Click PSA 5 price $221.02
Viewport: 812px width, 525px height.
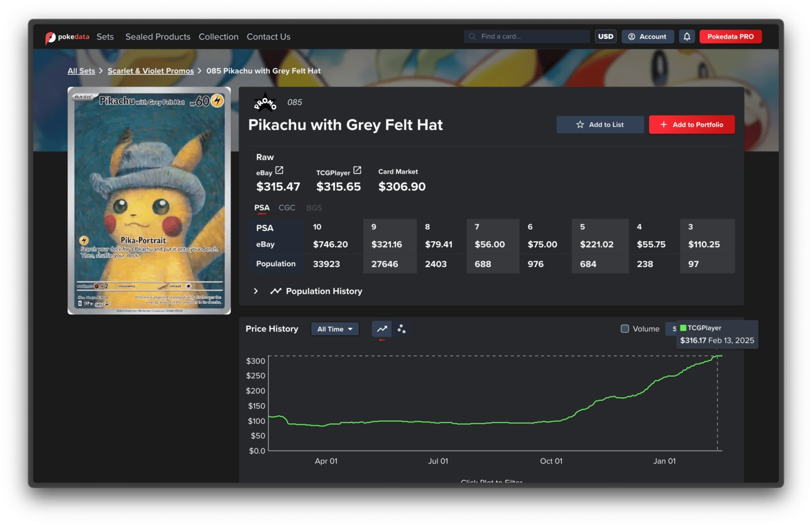pyautogui.click(x=597, y=244)
